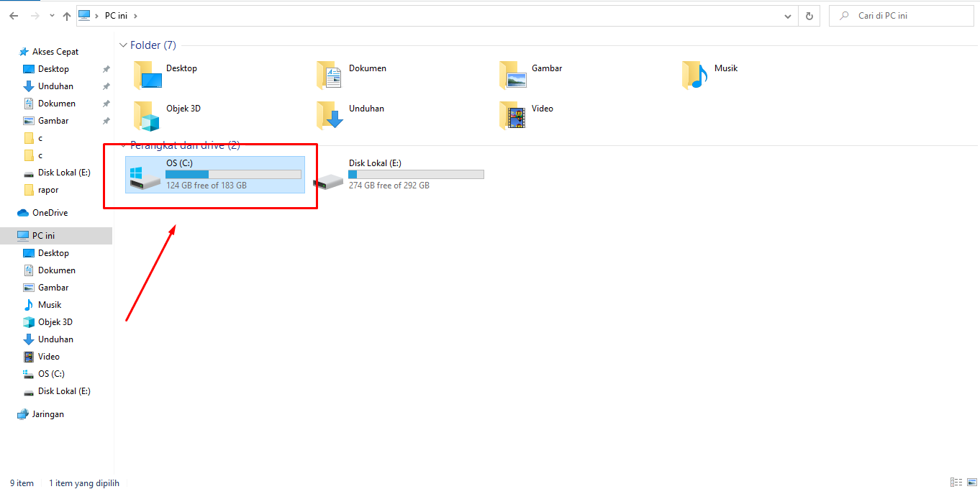Open Musik in the navigation pane

(x=50, y=305)
